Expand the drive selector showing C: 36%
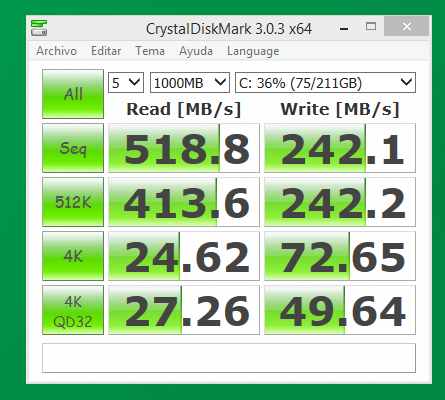The height and width of the screenshot is (400, 445). pos(325,82)
